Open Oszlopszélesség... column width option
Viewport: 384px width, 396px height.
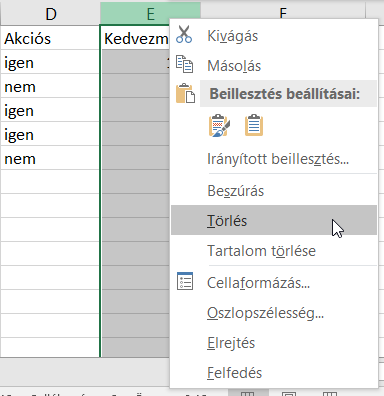[274, 313]
